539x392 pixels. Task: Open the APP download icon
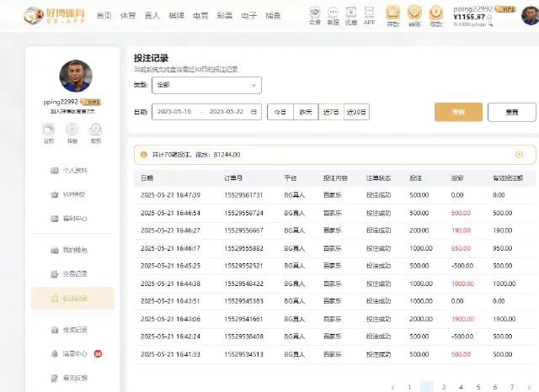[369, 13]
